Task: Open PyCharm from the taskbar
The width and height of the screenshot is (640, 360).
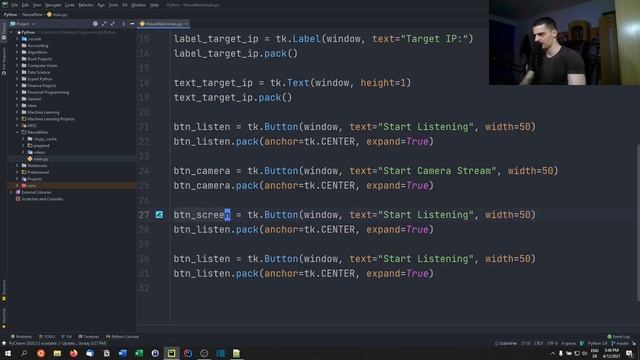Action: pos(171,353)
